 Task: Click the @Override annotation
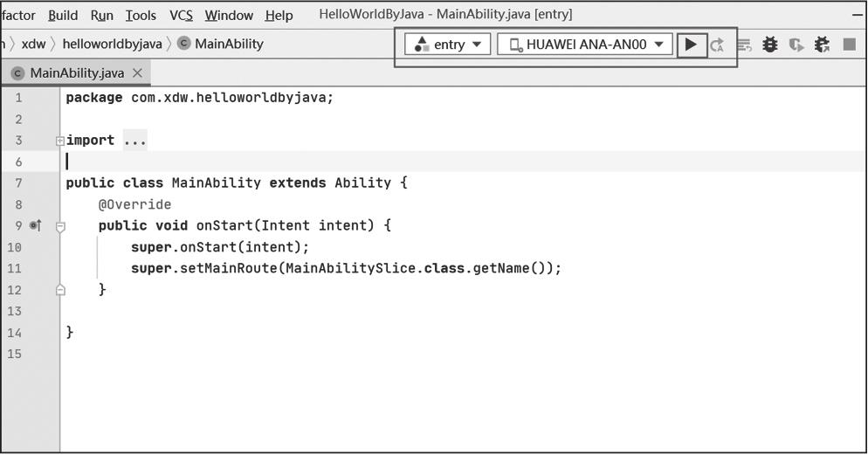point(134,204)
